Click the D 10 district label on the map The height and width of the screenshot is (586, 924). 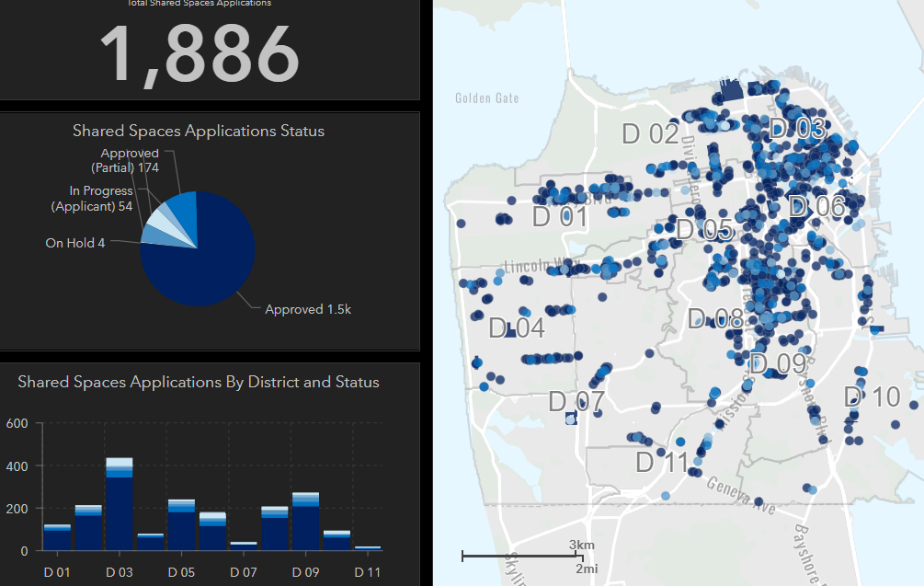click(x=872, y=397)
